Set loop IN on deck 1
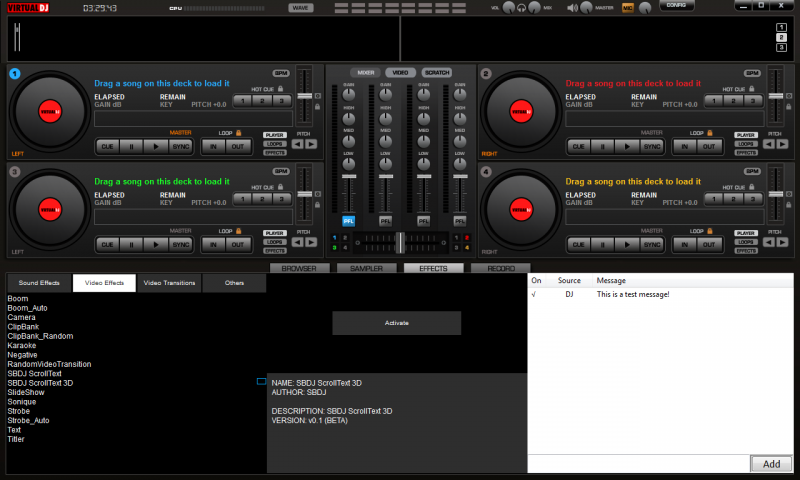 coord(213,146)
